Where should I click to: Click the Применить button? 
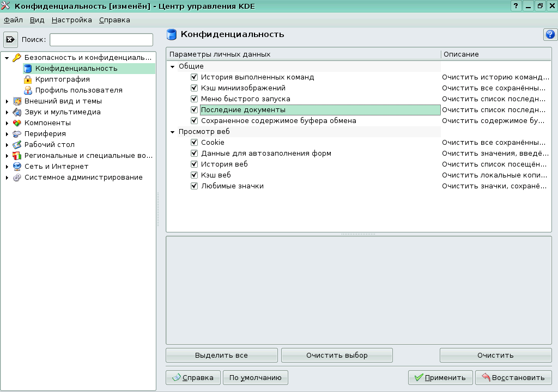[x=440, y=377]
